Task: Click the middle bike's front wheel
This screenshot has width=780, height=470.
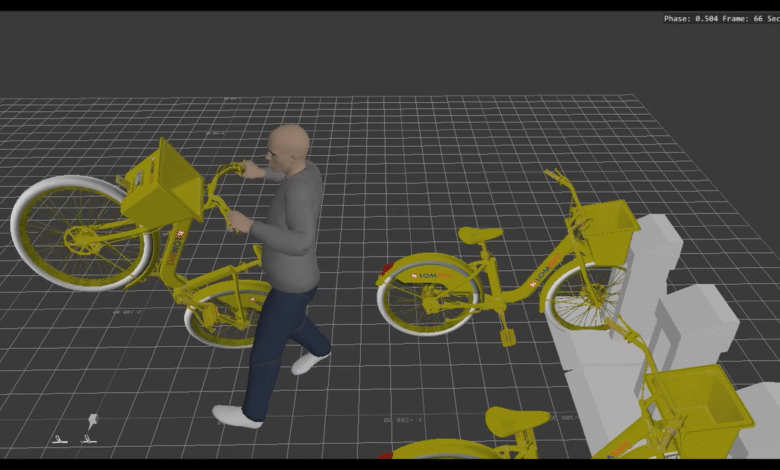Action: [x=585, y=298]
